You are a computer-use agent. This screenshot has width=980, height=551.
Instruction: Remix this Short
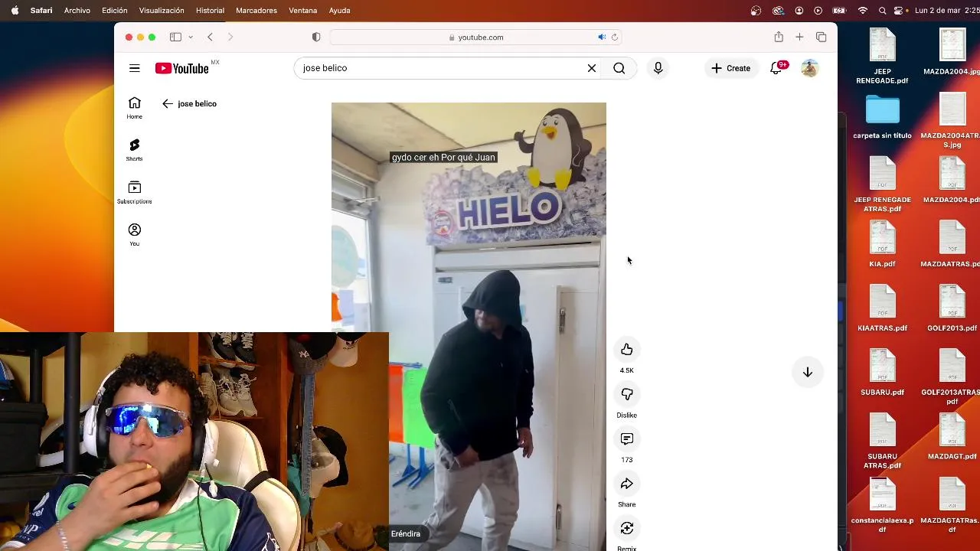[627, 528]
